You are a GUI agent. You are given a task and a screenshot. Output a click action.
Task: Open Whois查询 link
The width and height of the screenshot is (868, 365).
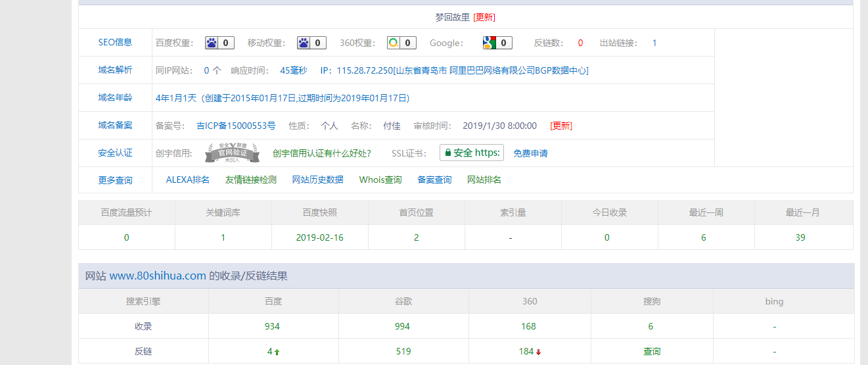click(x=380, y=180)
